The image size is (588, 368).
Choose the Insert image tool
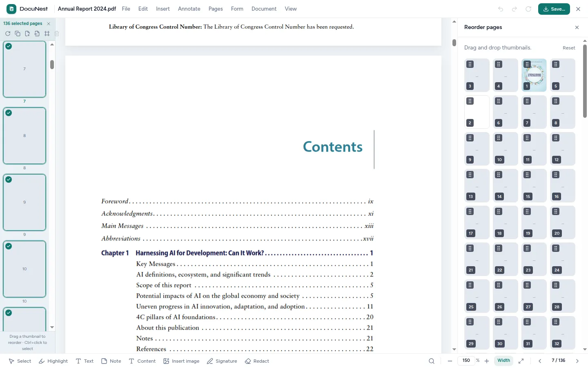click(x=181, y=361)
